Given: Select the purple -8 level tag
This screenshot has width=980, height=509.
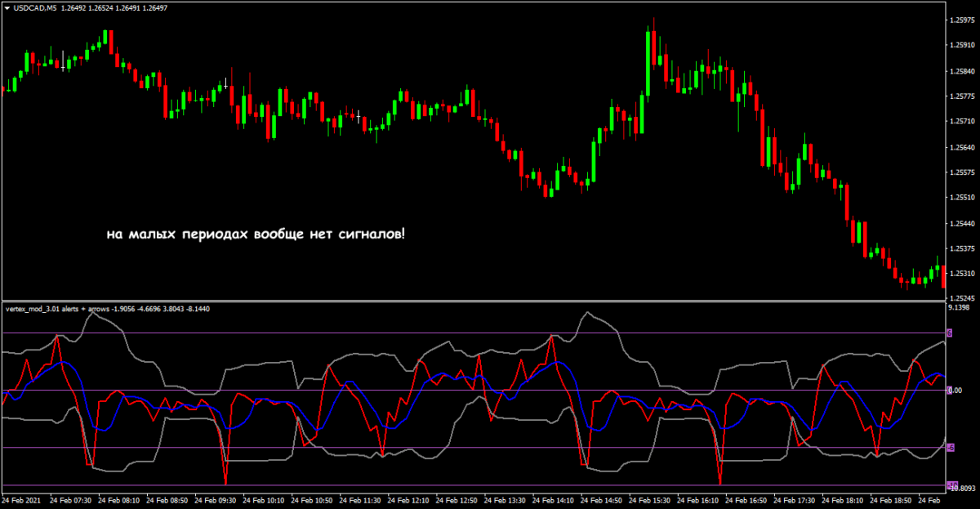Looking at the screenshot, I should coord(951,448).
